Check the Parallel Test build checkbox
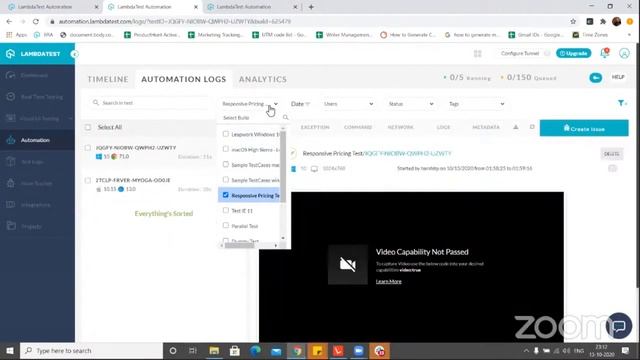 click(226, 226)
